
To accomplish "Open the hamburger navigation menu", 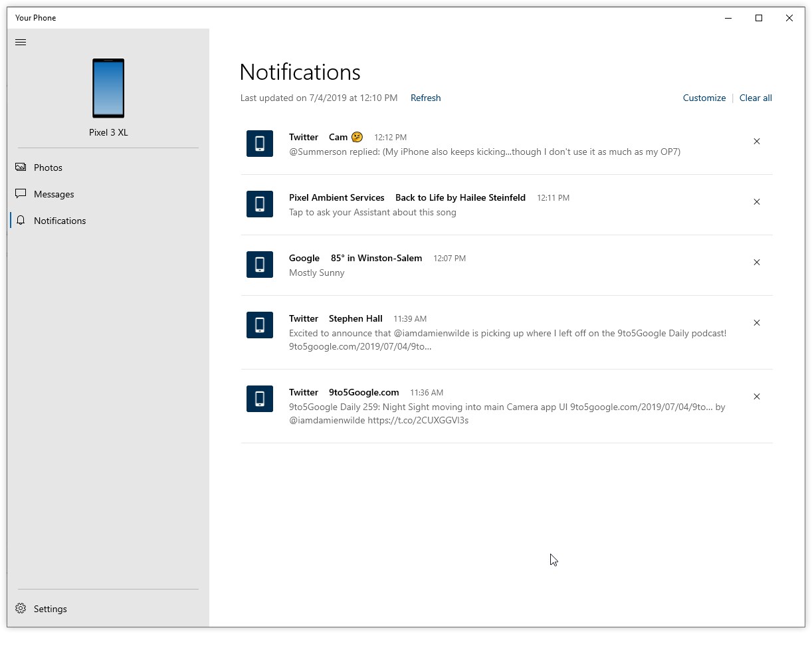I will (21, 42).
